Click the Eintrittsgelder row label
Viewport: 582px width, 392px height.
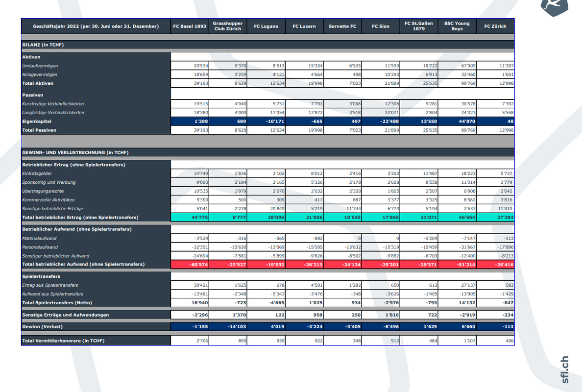tap(37, 174)
